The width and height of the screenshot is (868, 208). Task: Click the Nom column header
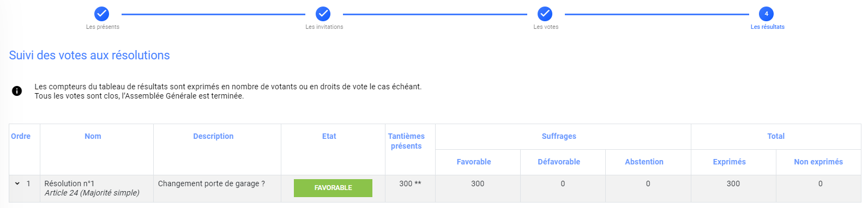(93, 136)
